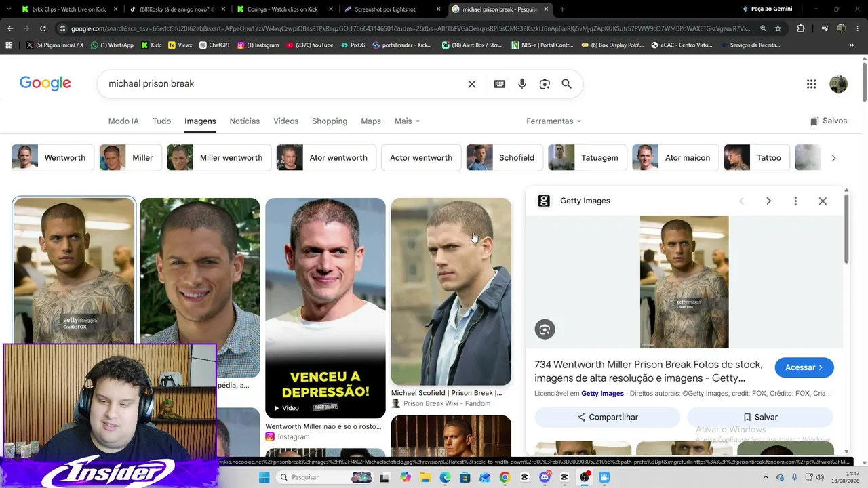Screen dimensions: 868x488
Task: Open the on-screen keyboard input tool
Action: pyautogui.click(x=500, y=84)
